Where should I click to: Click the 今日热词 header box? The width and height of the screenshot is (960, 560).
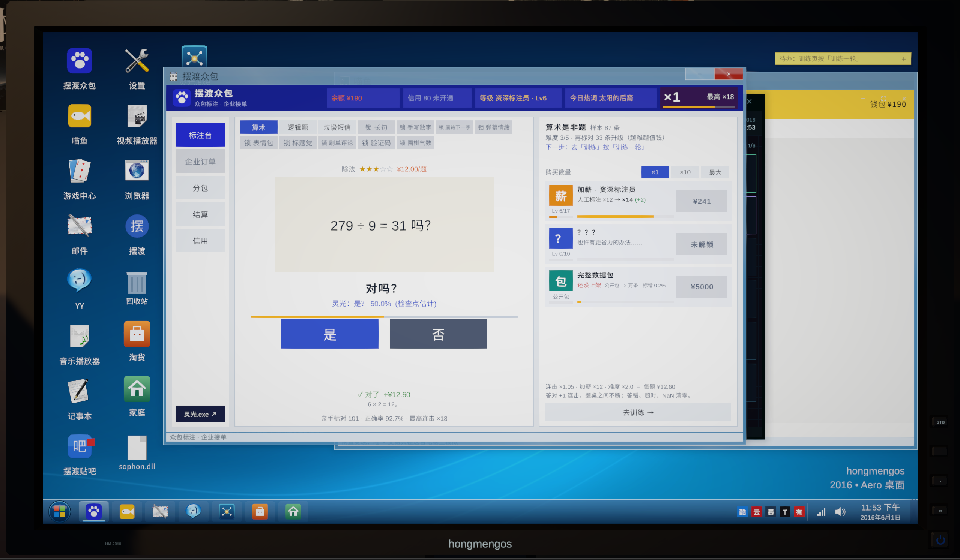(610, 98)
